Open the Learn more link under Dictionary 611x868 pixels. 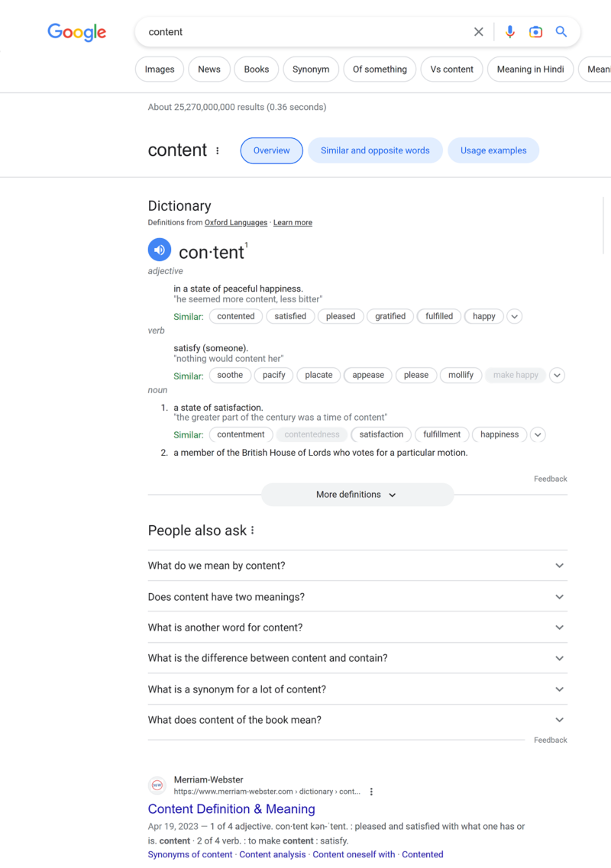(293, 222)
